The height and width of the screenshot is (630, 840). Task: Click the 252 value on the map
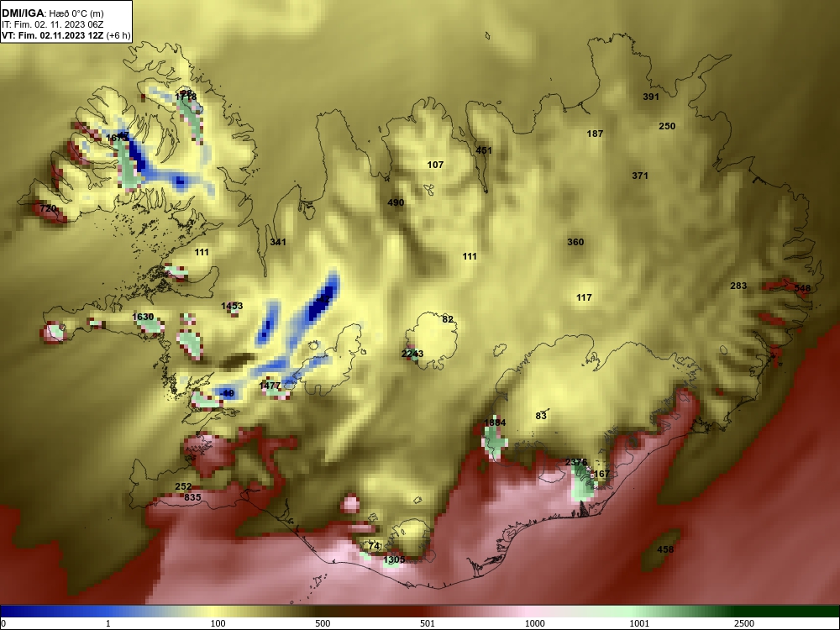pos(183,487)
